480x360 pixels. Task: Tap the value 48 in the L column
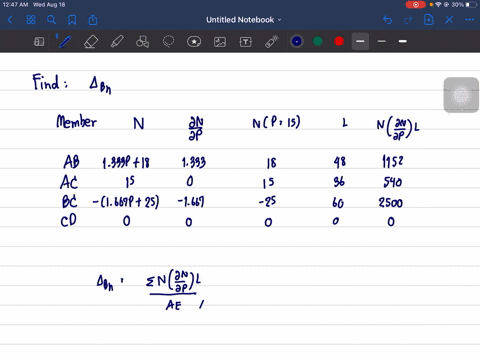pos(340,162)
